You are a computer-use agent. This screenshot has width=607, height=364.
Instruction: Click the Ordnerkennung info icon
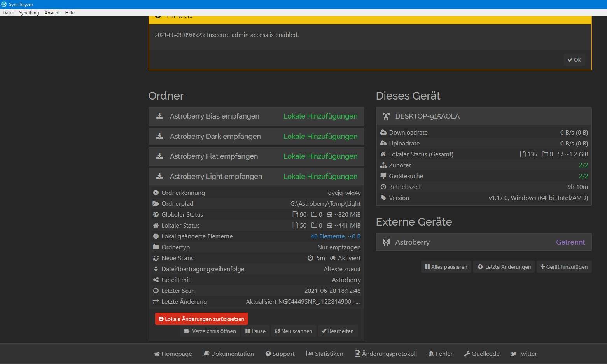coord(156,192)
